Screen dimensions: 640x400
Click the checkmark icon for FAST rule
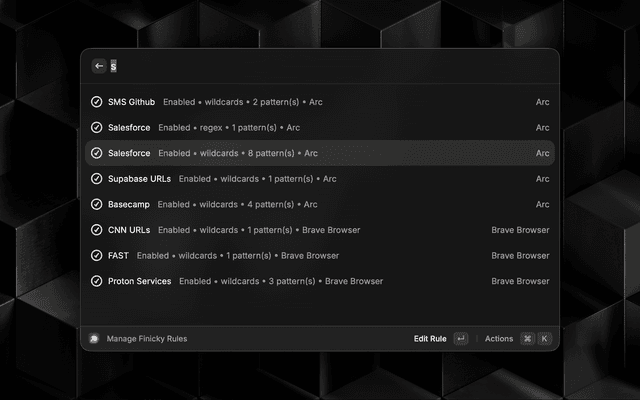coord(96,256)
